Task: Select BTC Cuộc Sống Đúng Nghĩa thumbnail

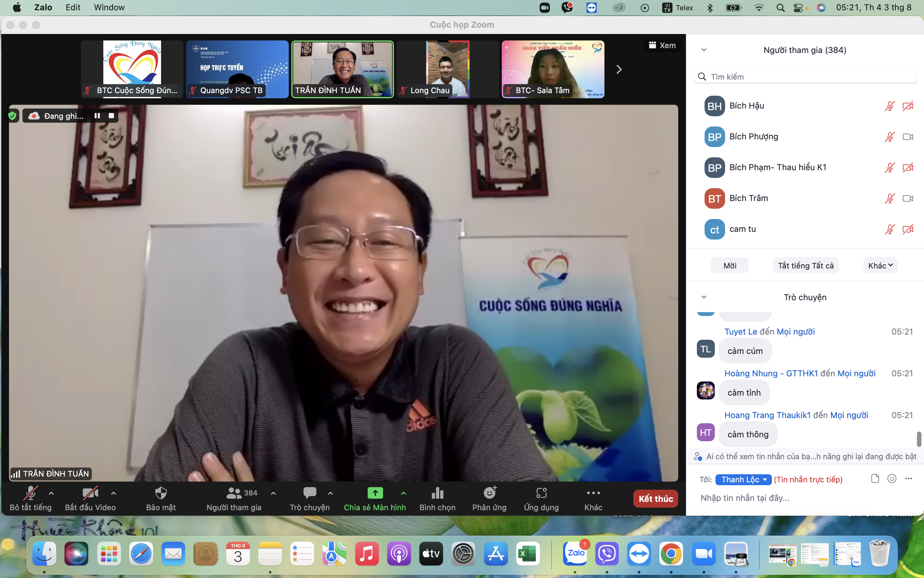Action: (x=132, y=69)
